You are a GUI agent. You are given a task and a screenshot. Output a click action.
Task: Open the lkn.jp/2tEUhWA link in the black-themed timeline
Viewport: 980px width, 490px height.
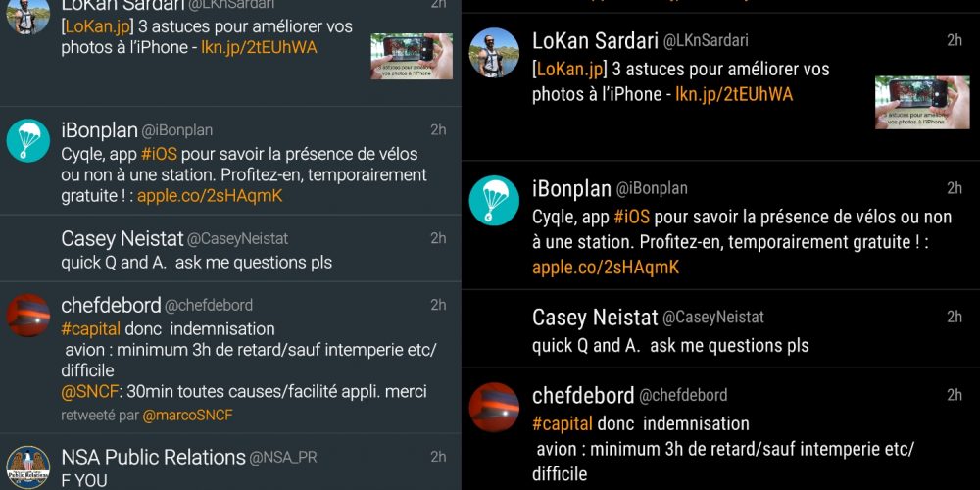click(x=734, y=94)
